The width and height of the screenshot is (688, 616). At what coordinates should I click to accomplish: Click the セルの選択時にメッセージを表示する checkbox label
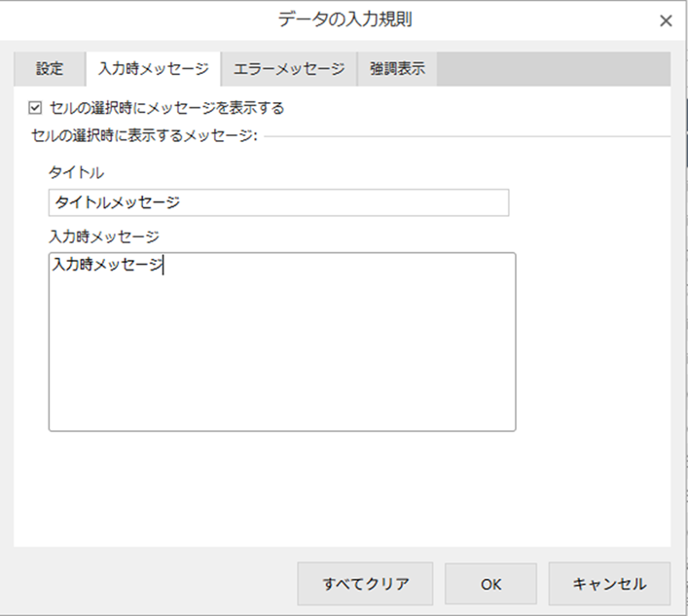166,108
